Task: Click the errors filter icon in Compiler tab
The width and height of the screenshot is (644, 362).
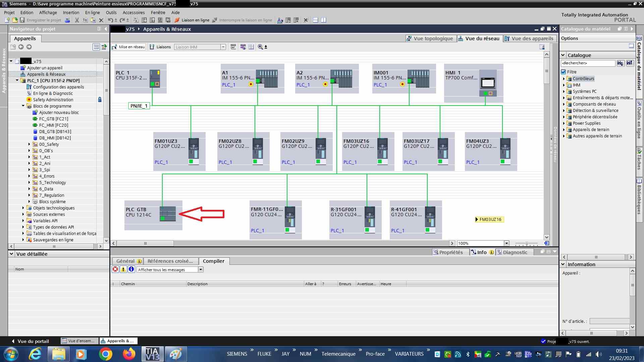Action: tap(115, 269)
